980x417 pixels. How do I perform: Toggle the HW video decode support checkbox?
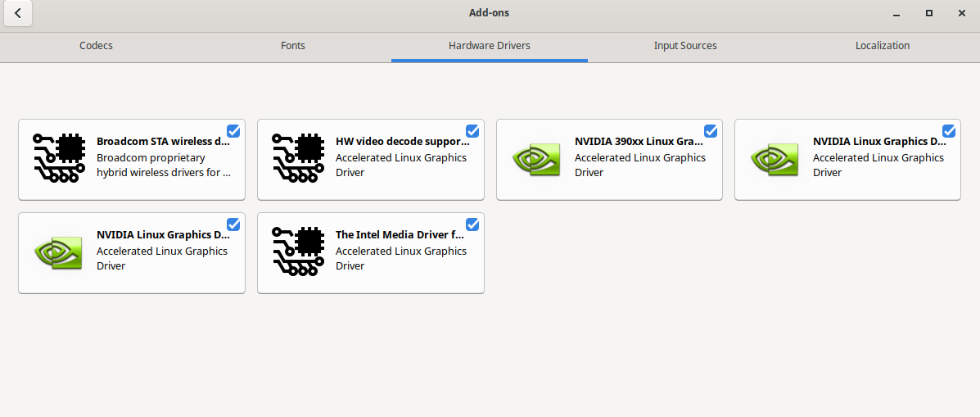click(472, 130)
